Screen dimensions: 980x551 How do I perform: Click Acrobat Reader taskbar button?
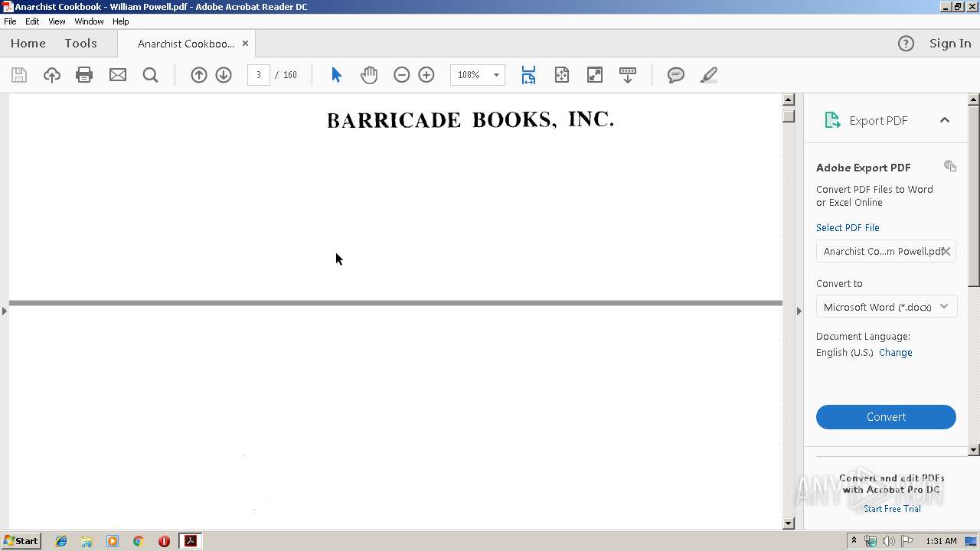(x=190, y=541)
